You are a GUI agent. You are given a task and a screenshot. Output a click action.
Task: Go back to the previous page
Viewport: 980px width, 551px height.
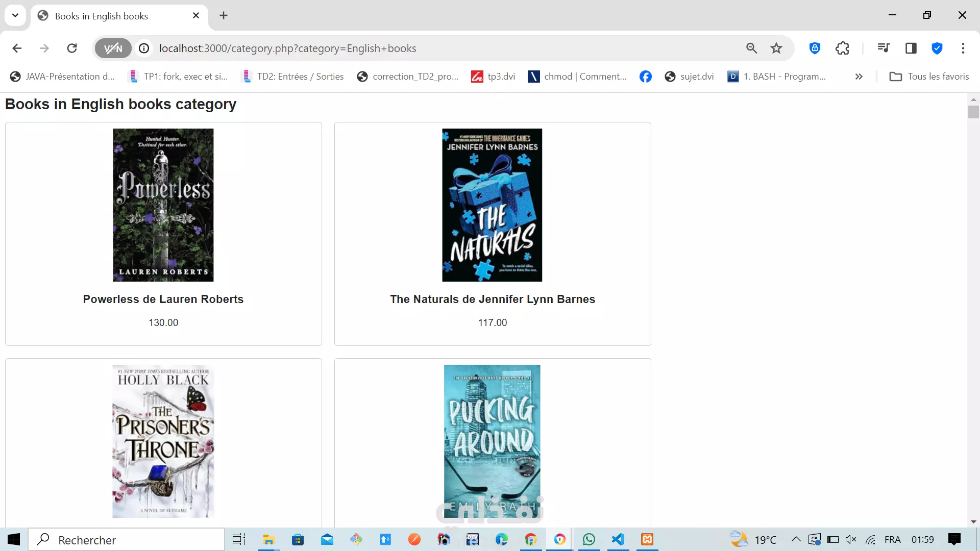click(x=17, y=48)
